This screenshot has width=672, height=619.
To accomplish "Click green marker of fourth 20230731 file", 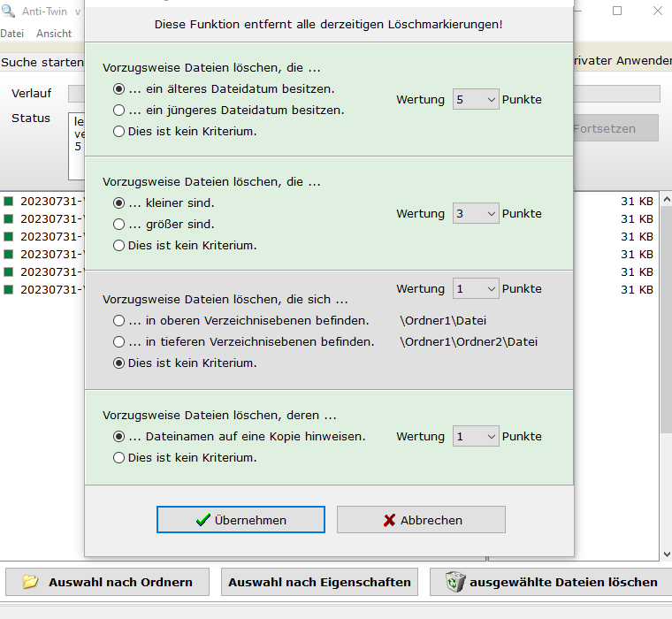I will (9, 254).
